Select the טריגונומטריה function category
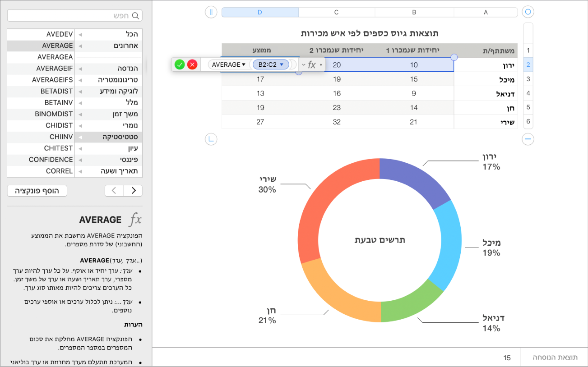The height and width of the screenshot is (367, 588). (x=108, y=80)
